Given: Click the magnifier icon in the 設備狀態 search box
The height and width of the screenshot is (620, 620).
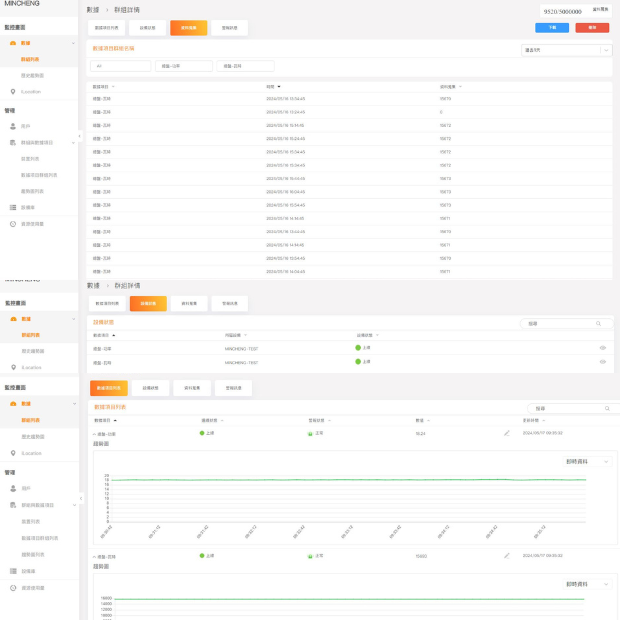Looking at the screenshot, I should pyautogui.click(x=598, y=323).
